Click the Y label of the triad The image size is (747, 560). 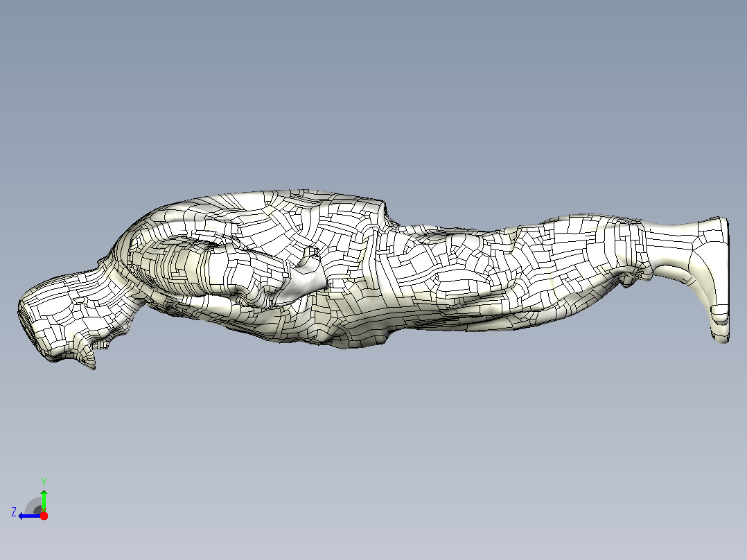coord(44,482)
